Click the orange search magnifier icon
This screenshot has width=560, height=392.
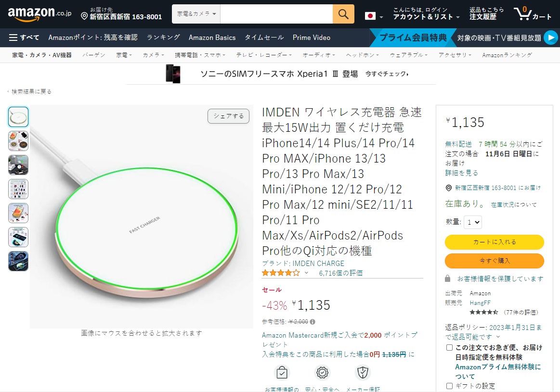pos(343,14)
